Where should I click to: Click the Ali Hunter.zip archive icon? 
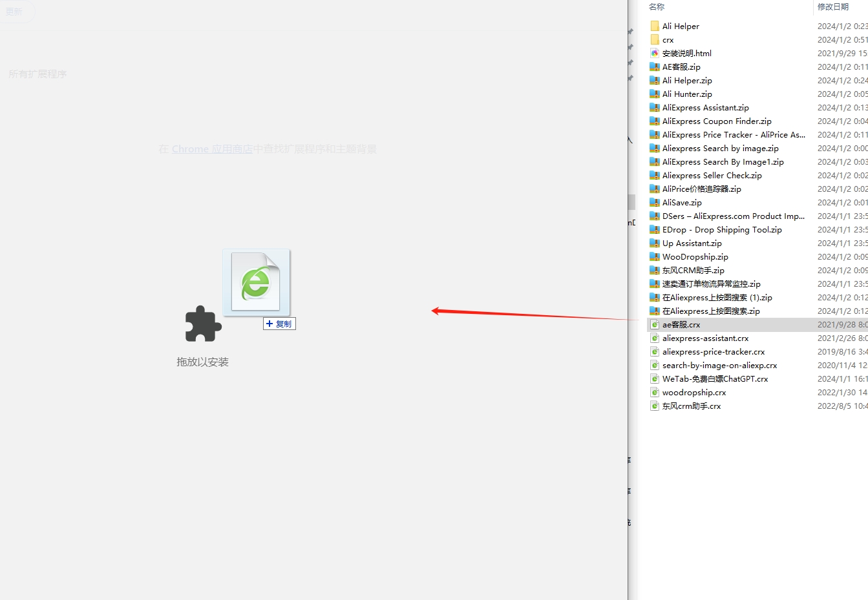(x=655, y=94)
